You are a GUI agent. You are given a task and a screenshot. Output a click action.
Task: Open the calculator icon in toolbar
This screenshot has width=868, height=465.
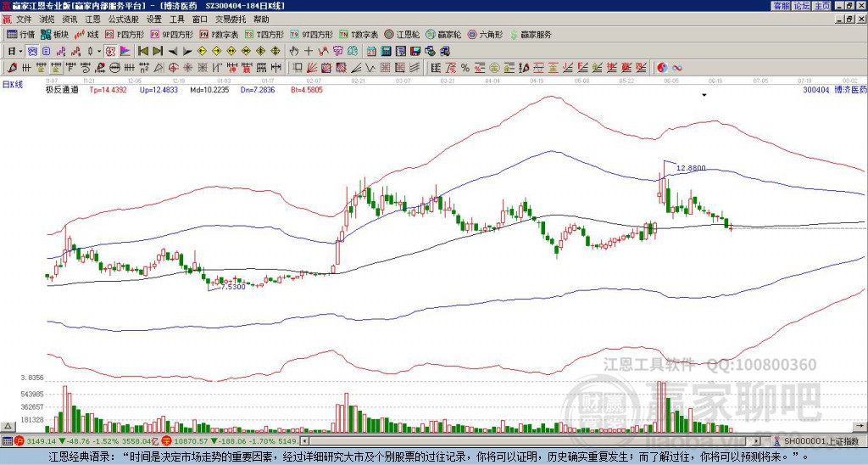pyautogui.click(x=386, y=51)
